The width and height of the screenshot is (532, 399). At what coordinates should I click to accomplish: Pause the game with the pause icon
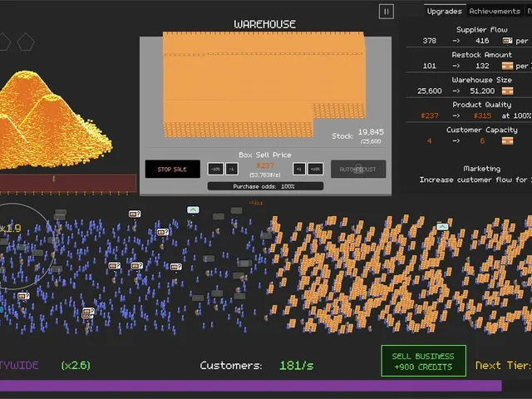coord(386,12)
